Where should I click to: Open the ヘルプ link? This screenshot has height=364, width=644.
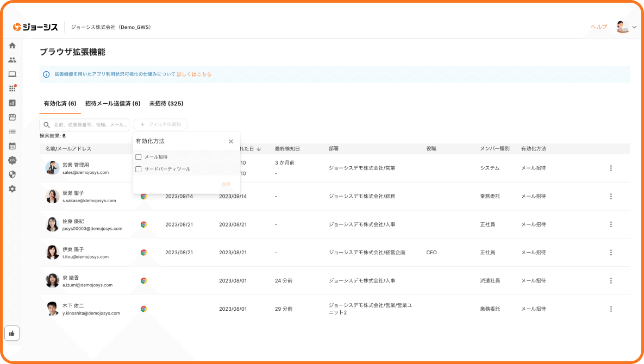599,27
